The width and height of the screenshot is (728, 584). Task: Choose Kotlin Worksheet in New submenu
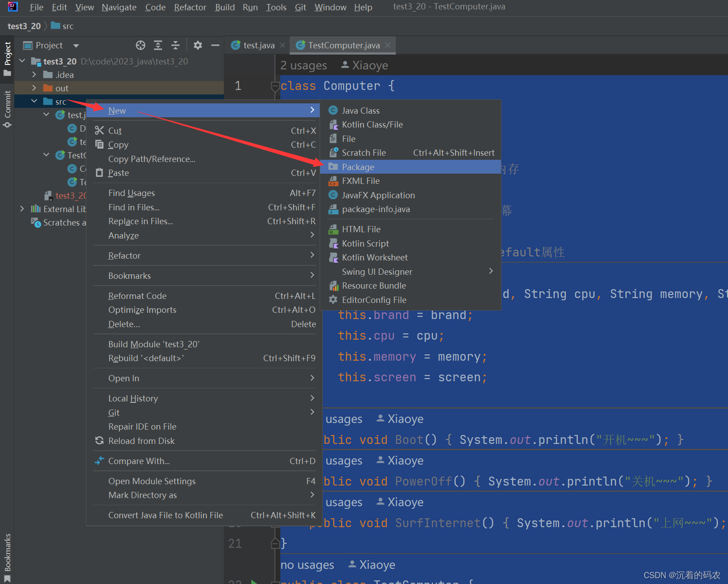pyautogui.click(x=411, y=257)
